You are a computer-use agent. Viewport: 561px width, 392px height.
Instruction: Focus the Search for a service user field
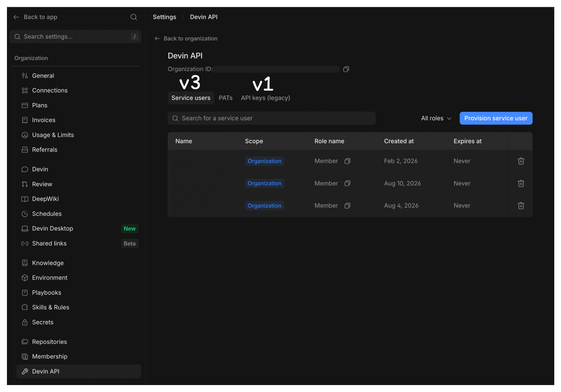[271, 118]
